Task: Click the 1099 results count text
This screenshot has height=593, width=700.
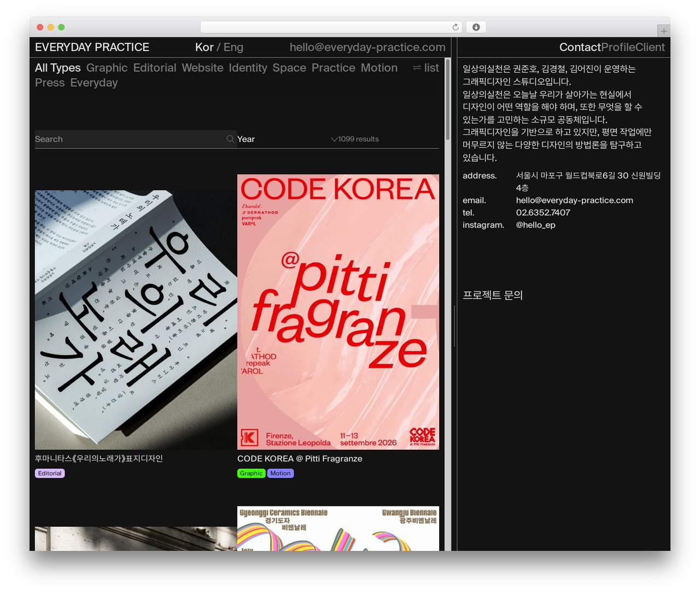Action: 358,139
